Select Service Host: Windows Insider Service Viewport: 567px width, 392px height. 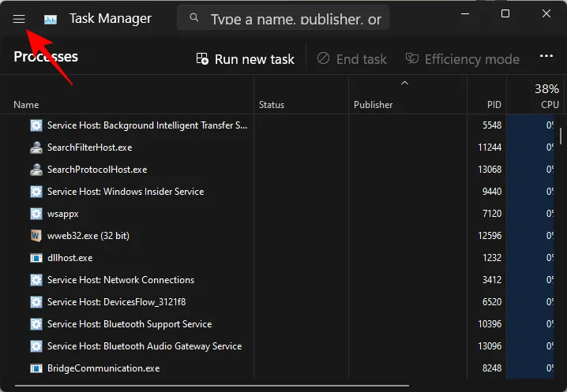(x=277, y=192)
